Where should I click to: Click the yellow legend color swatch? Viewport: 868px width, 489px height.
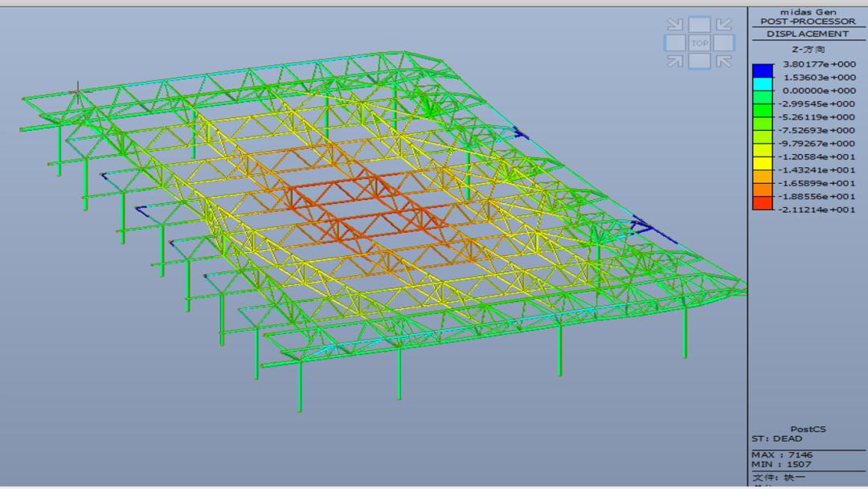762,163
